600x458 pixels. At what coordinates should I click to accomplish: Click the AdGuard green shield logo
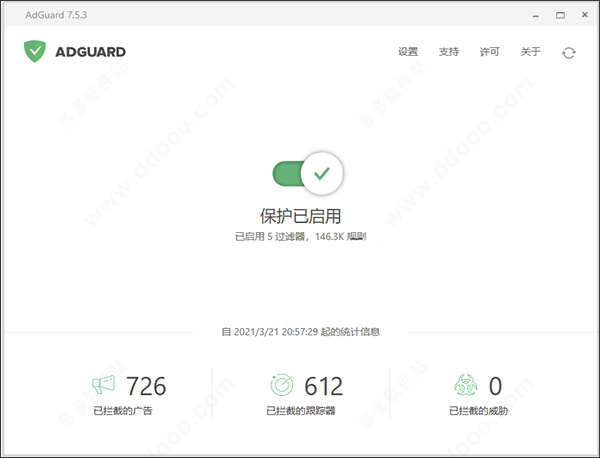click(35, 51)
